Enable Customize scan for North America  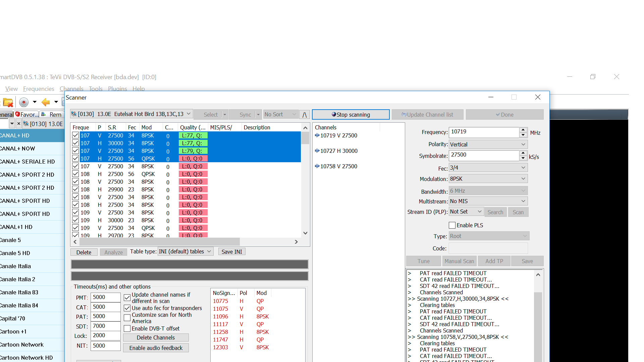click(127, 318)
